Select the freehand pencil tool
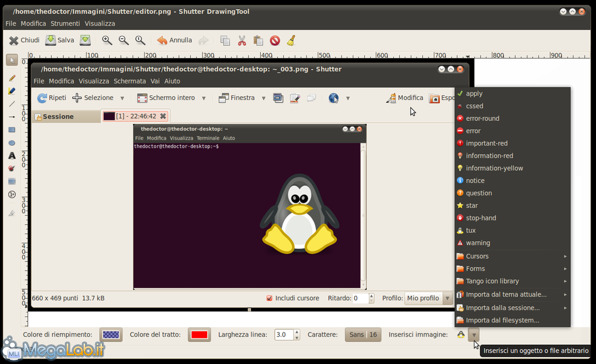Viewport: 596px width, 364px height. [x=11, y=78]
